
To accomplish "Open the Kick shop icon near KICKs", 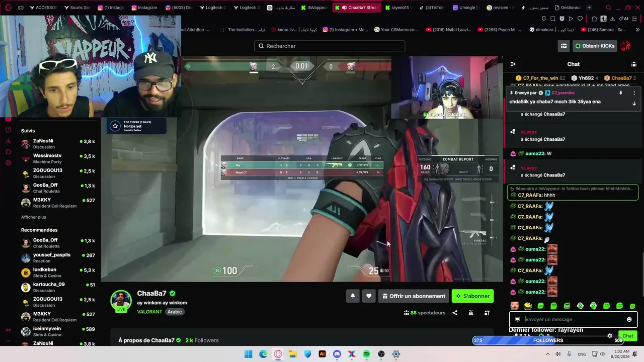I will pyautogui.click(x=563, y=46).
